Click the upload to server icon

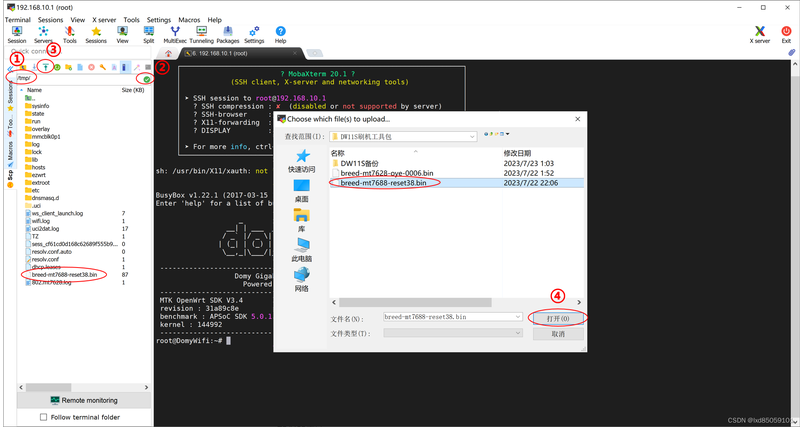coord(46,67)
